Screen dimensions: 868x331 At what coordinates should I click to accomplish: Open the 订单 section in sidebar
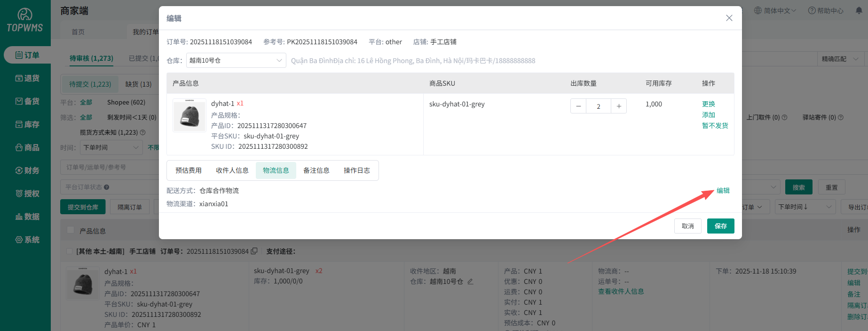click(27, 55)
